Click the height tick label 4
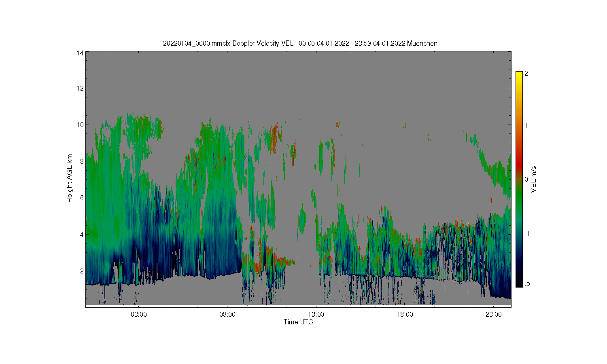Image resolution: width=607 pixels, height=364 pixels. pyautogui.click(x=82, y=234)
